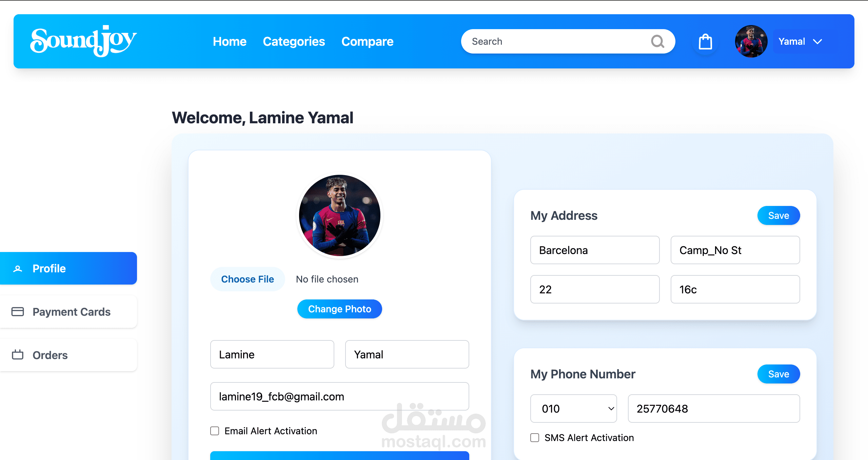The image size is (868, 460).
Task: Click the Profile person icon in sidebar
Action: (18, 269)
